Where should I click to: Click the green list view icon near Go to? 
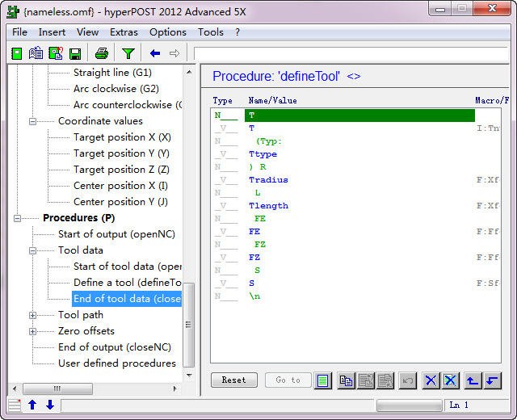(322, 380)
